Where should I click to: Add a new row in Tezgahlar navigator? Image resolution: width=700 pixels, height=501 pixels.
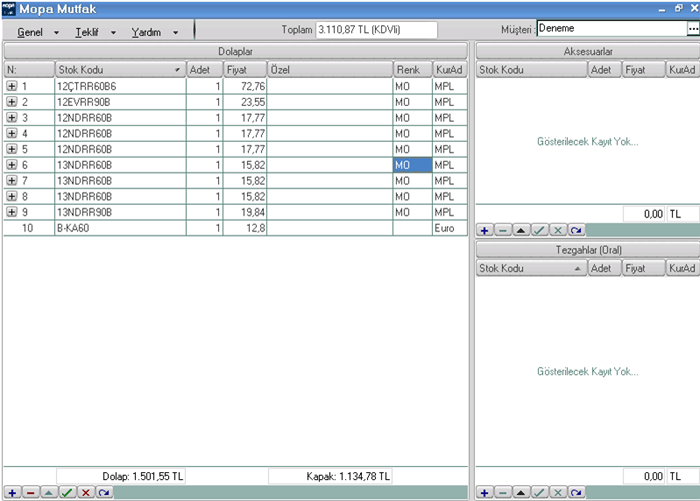(485, 493)
